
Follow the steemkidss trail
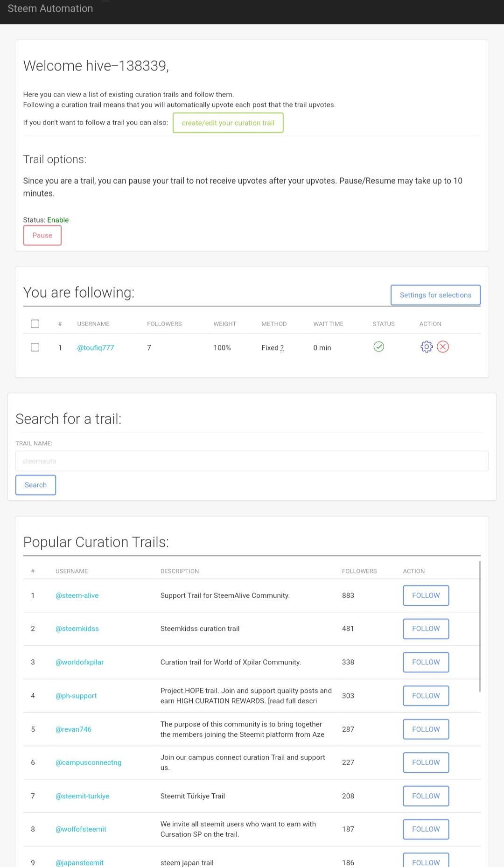(x=426, y=629)
